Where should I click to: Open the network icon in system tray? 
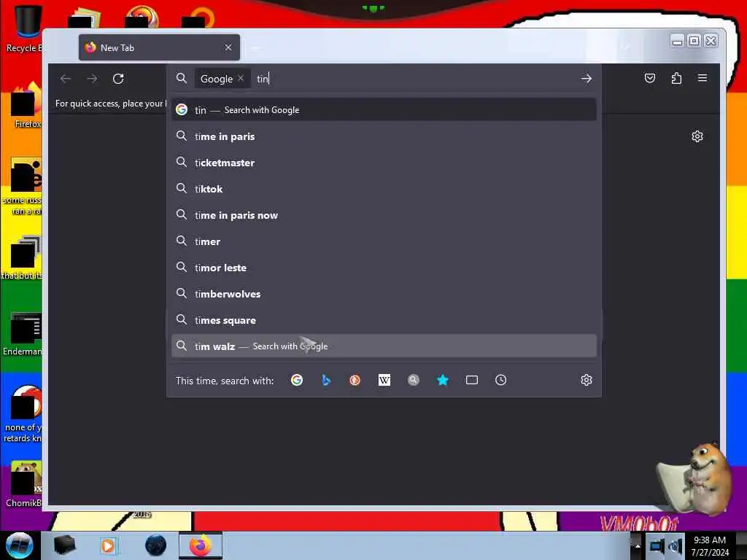click(657, 545)
